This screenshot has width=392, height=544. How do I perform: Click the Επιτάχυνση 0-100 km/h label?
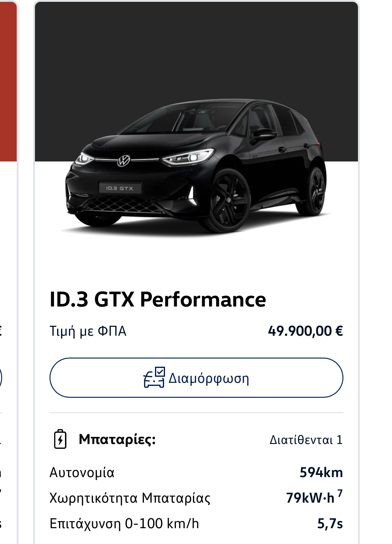(124, 524)
